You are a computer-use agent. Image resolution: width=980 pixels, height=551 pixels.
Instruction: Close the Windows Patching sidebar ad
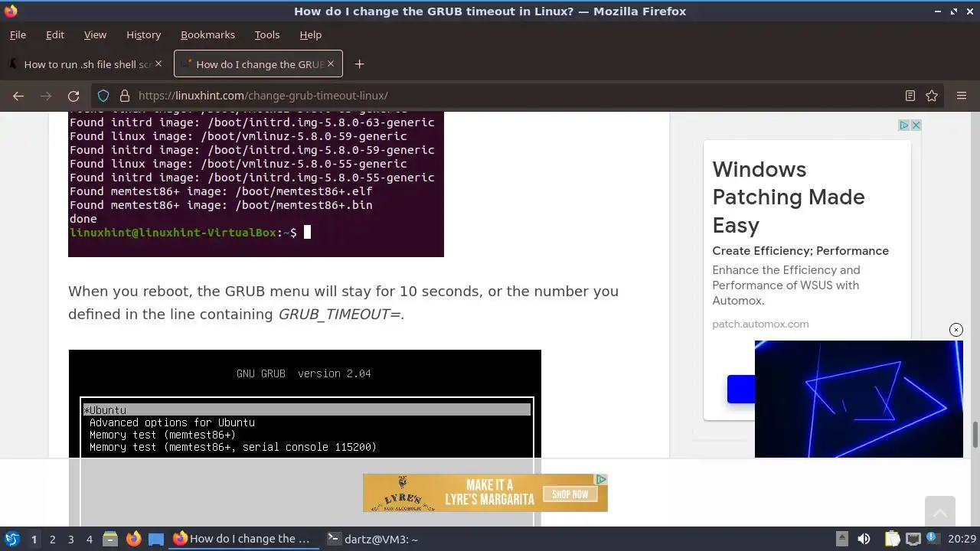coord(916,125)
